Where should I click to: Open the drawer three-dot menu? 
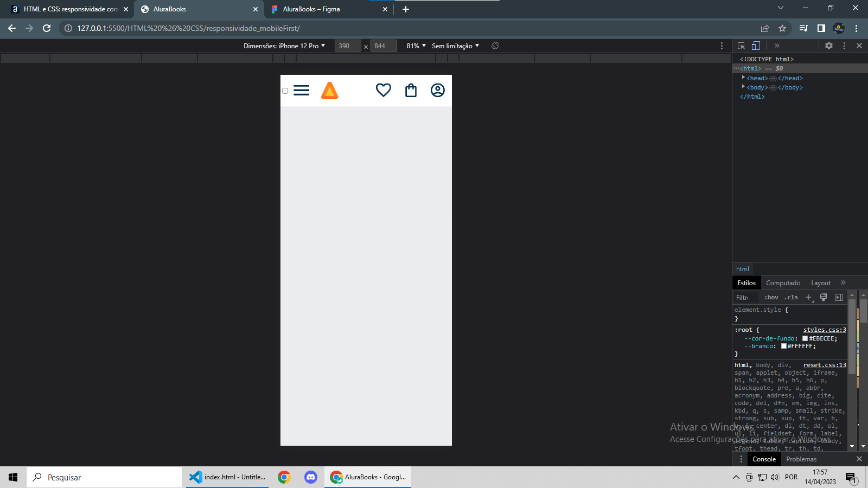tap(741, 459)
